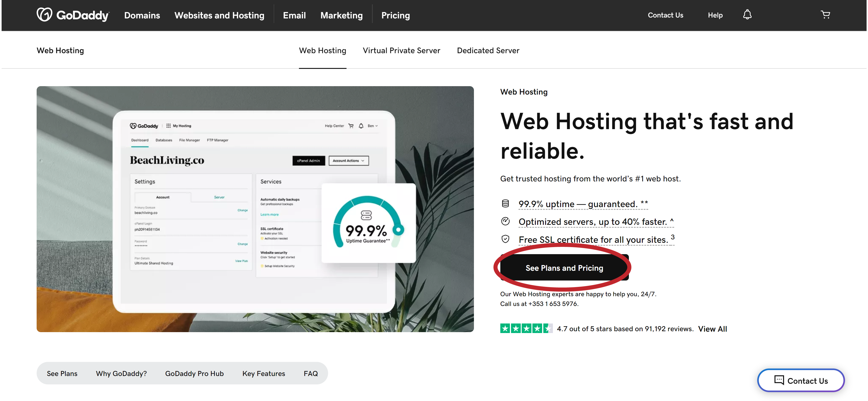
Task: Click the shield icon beside Free SSL
Action: pos(505,239)
